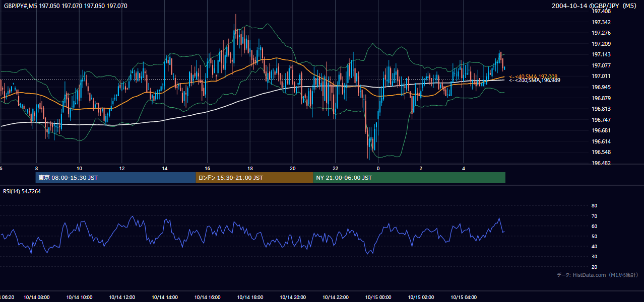Click RSI scale value 70
Viewport: 644px width, 302px height.
tap(594, 216)
